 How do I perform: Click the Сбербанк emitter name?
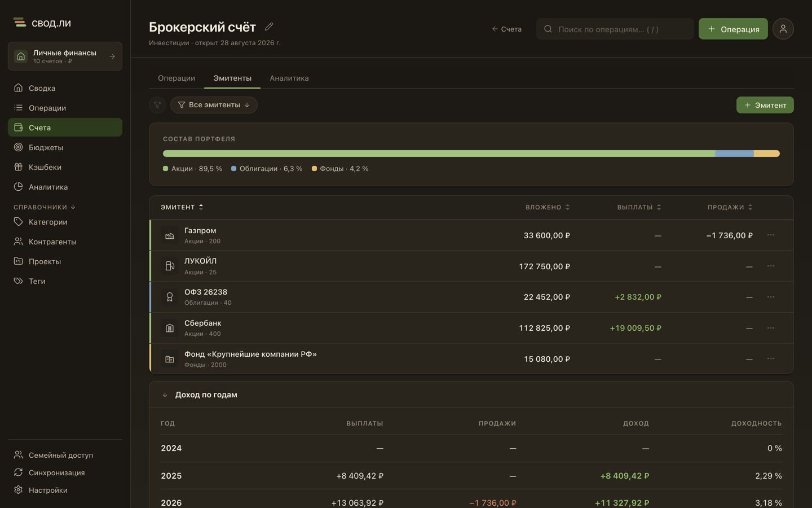point(202,323)
